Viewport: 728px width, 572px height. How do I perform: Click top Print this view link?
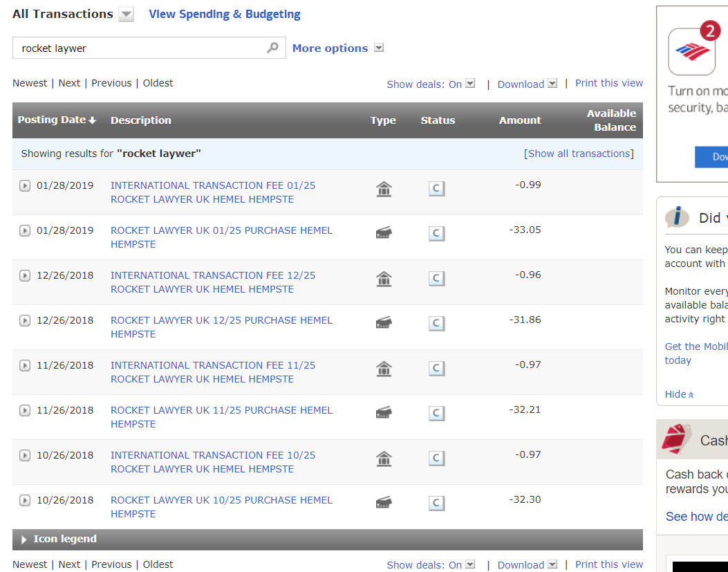(x=608, y=83)
